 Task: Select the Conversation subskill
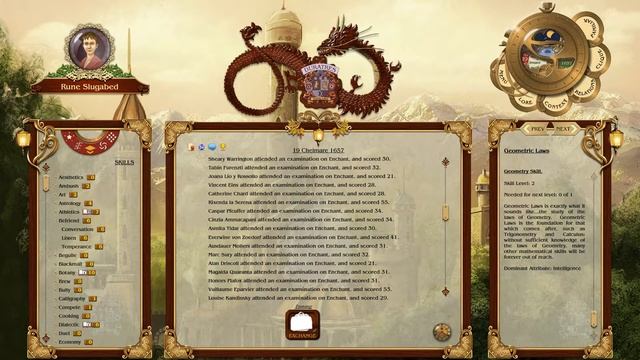[77, 229]
